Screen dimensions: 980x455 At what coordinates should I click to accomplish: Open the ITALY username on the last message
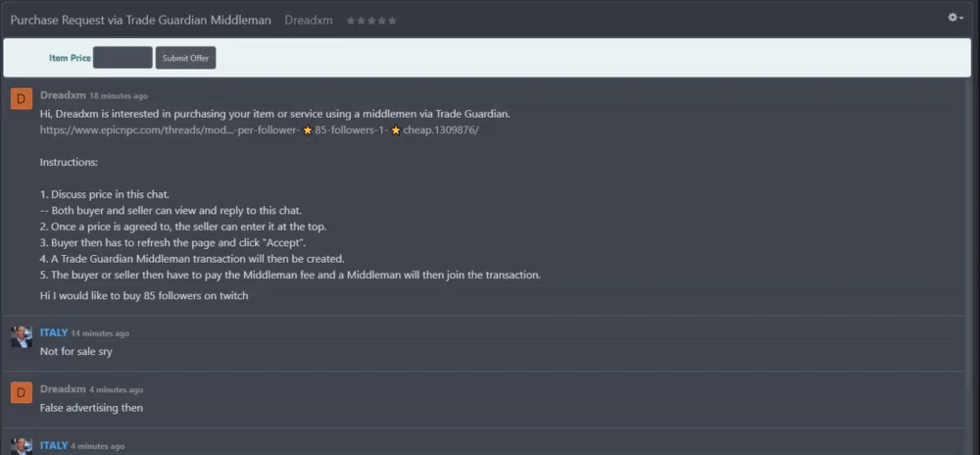(x=54, y=445)
